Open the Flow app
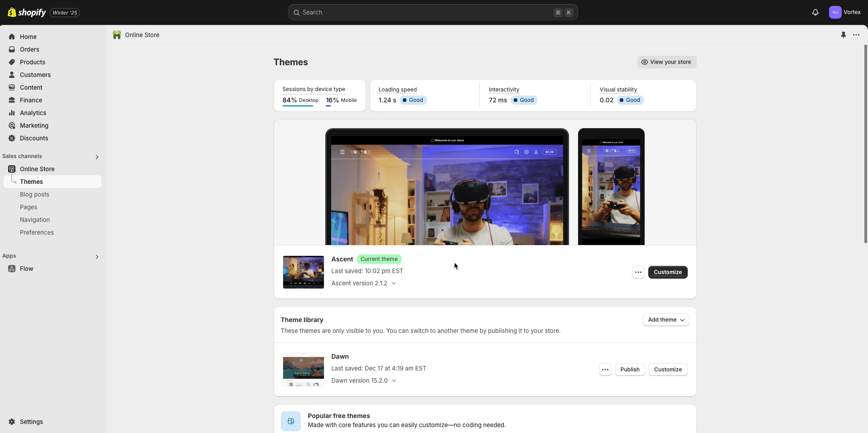The height and width of the screenshot is (433, 868). point(26,269)
